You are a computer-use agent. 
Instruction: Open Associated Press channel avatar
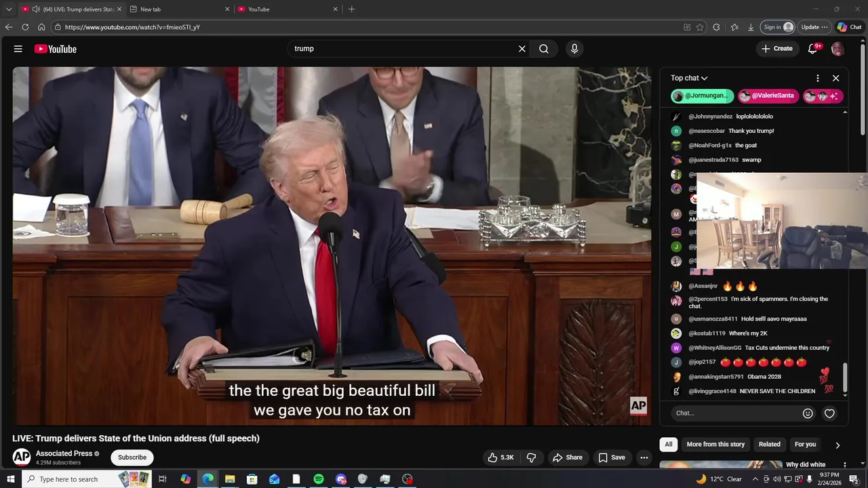[22, 457]
